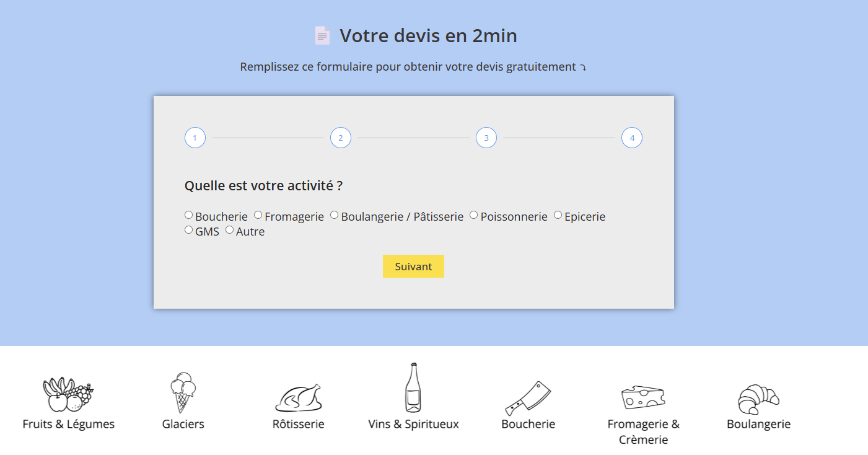The width and height of the screenshot is (868, 455).
Task: Select the Poissonnerie radio button
Action: pyautogui.click(x=474, y=215)
